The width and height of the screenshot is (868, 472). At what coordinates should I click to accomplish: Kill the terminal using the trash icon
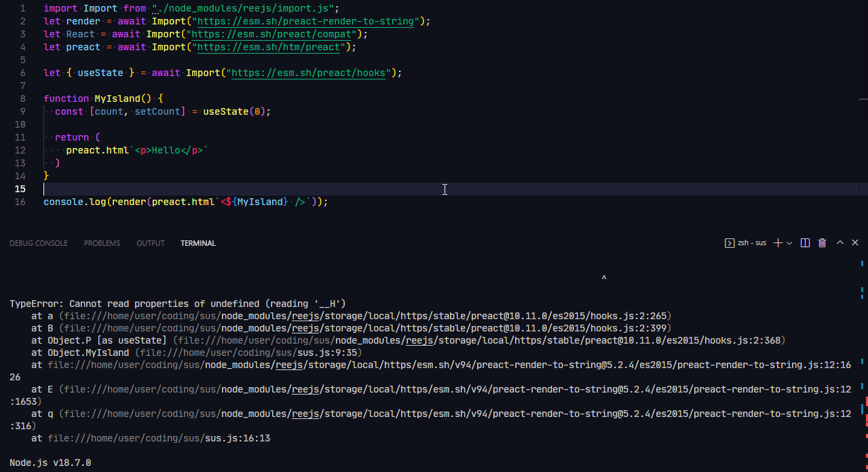(x=822, y=242)
